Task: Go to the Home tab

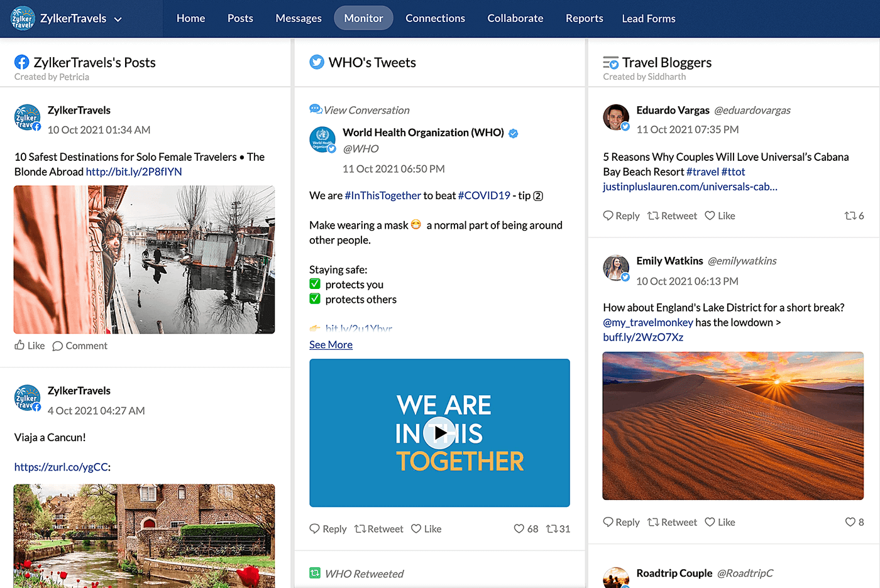Action: point(190,18)
